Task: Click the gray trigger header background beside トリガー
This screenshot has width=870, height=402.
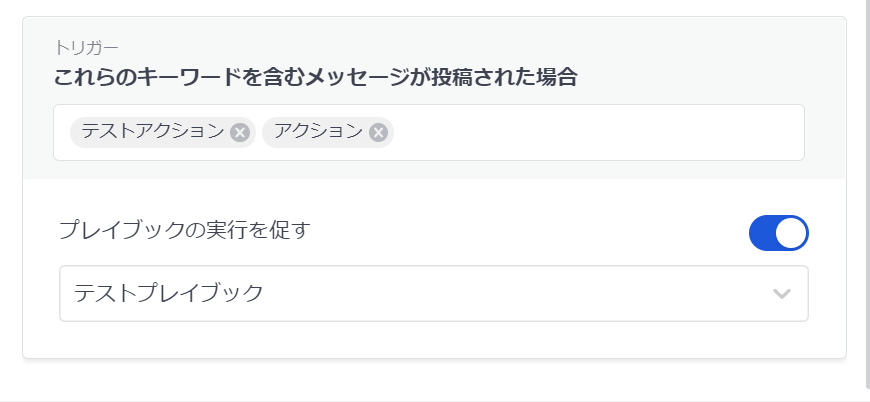Action: [x=444, y=48]
